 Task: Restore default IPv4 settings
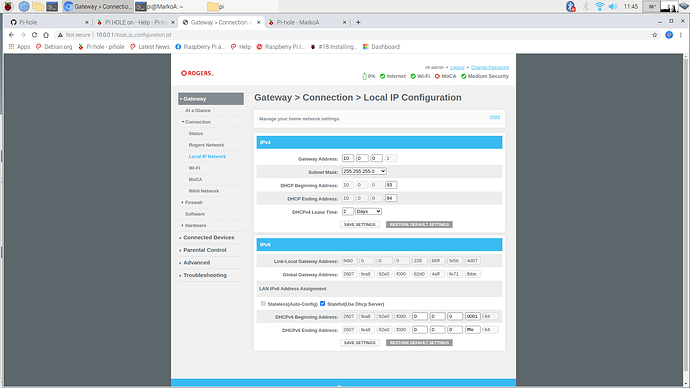pyautogui.click(x=419, y=224)
